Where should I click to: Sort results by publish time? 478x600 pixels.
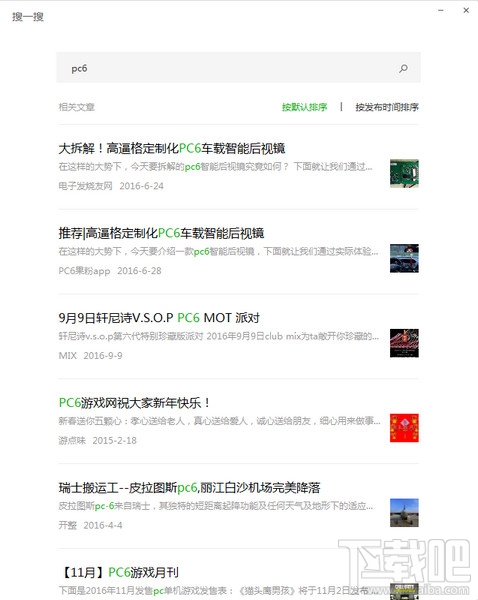pyautogui.click(x=387, y=107)
